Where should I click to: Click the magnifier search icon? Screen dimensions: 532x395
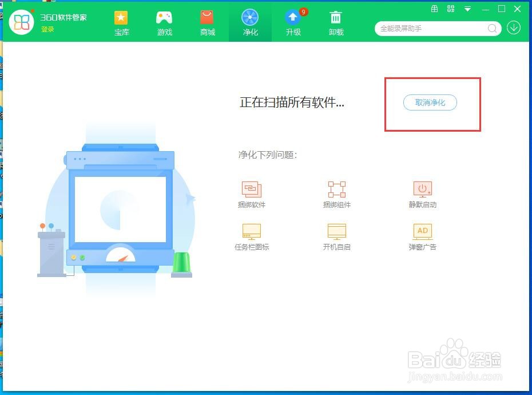[492, 29]
